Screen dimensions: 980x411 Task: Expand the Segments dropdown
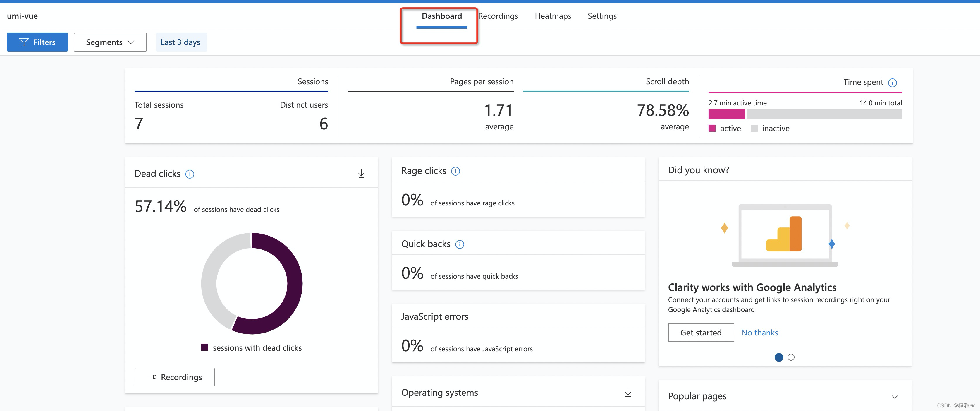pyautogui.click(x=110, y=42)
